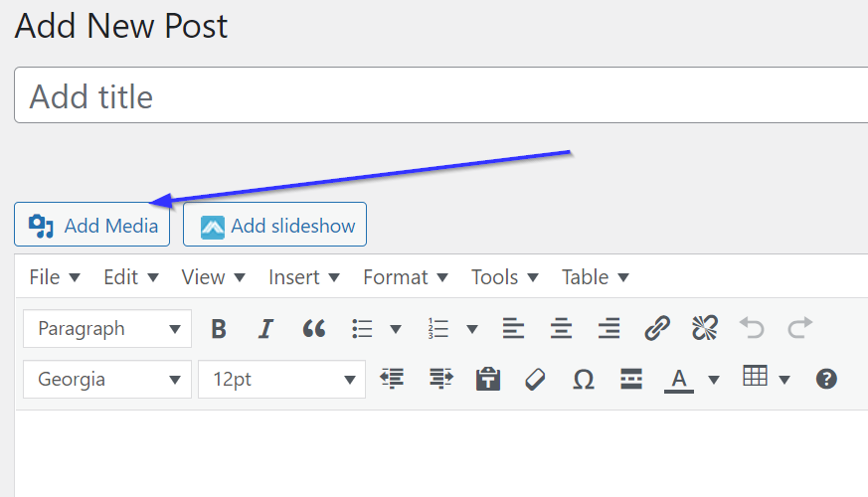868x497 pixels.
Task: Toggle right text alignment
Action: click(609, 329)
